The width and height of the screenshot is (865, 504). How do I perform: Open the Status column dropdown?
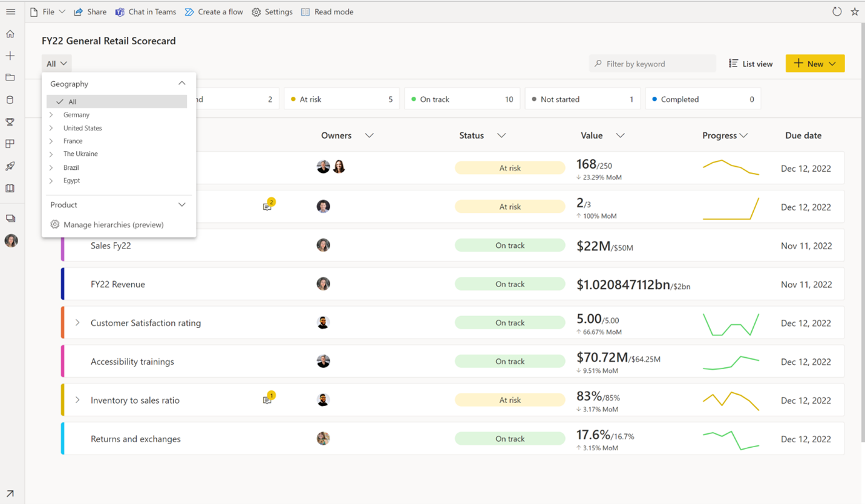coord(501,135)
